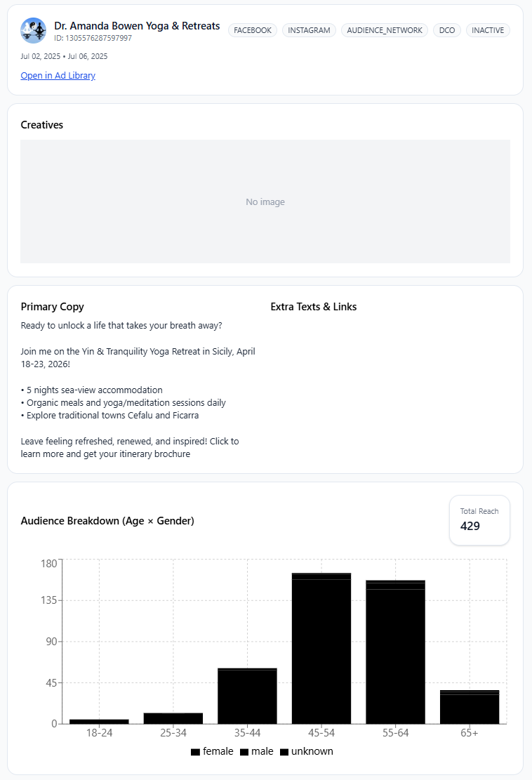The width and height of the screenshot is (532, 780).
Task: Click the DCO badge
Action: 447,30
